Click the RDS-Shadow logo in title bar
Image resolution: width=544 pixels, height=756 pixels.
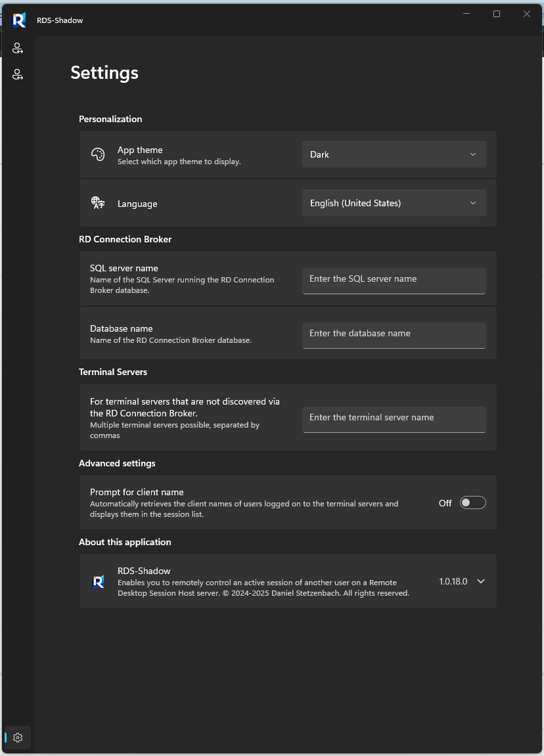click(19, 20)
